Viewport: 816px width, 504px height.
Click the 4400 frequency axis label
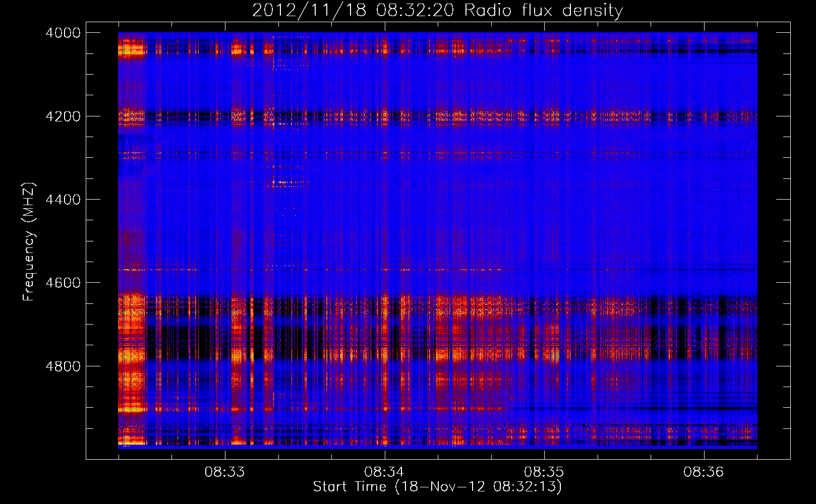(x=63, y=200)
